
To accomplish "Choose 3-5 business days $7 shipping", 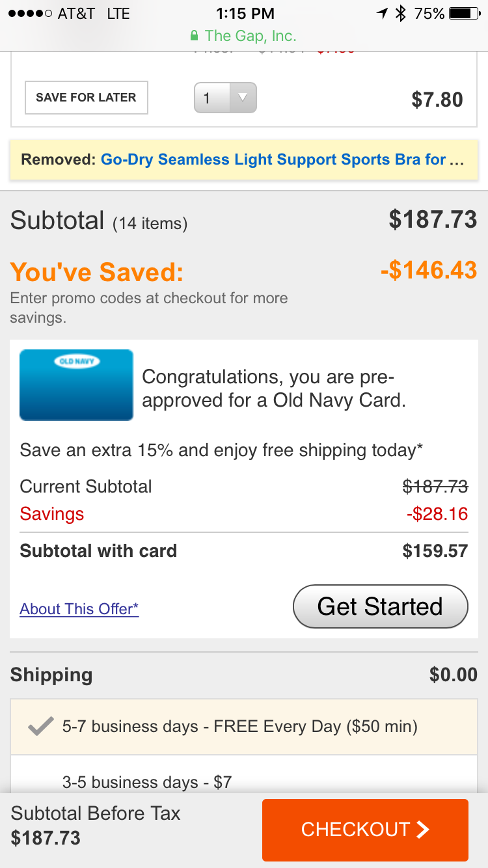I will [x=147, y=781].
